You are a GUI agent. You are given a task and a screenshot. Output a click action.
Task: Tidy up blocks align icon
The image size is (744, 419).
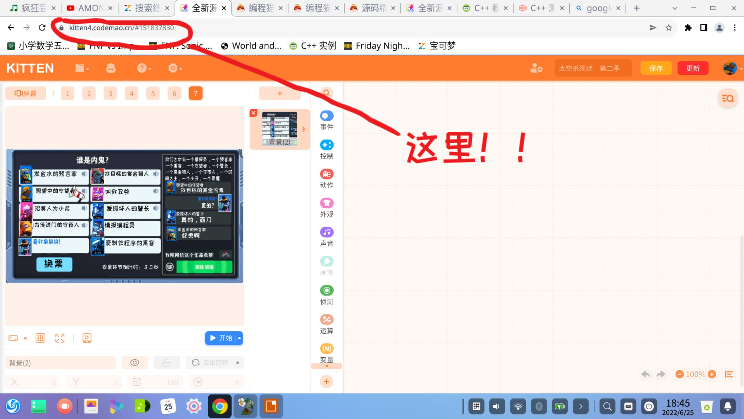click(x=729, y=374)
